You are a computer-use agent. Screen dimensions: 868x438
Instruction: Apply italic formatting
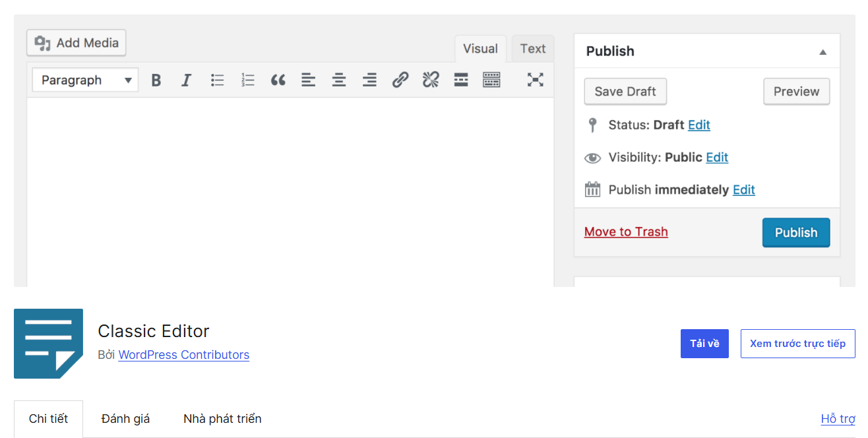186,79
